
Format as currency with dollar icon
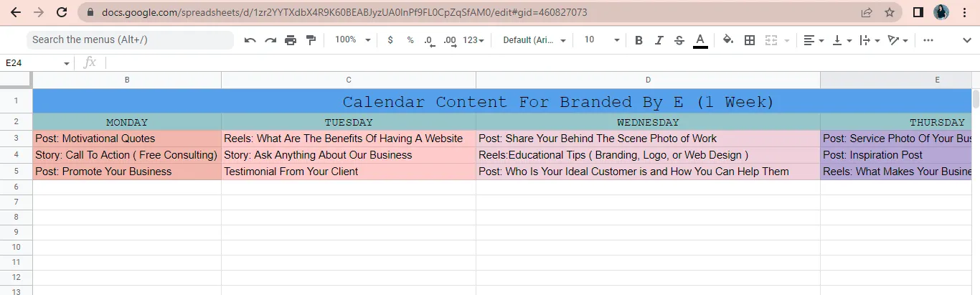(390, 40)
